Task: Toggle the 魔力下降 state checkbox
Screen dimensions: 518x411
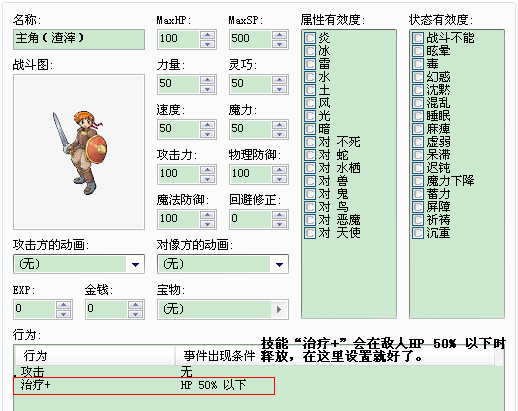Action: point(418,181)
